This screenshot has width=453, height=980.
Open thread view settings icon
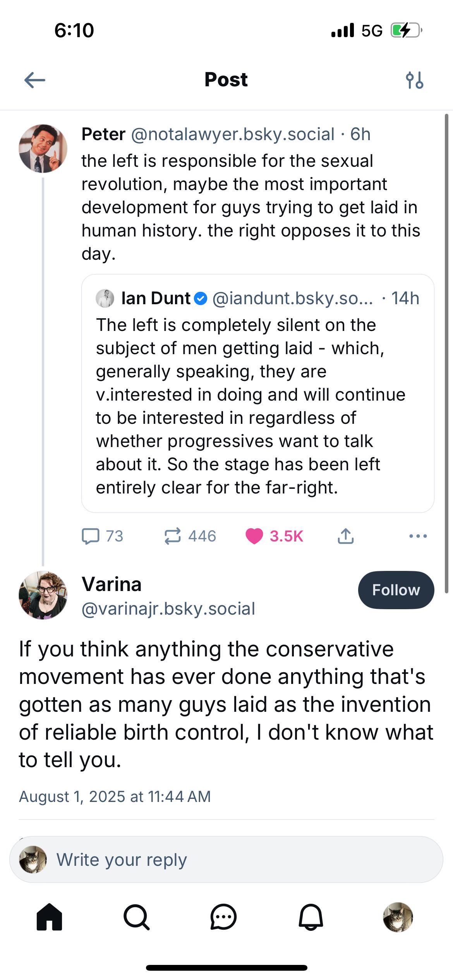click(414, 80)
